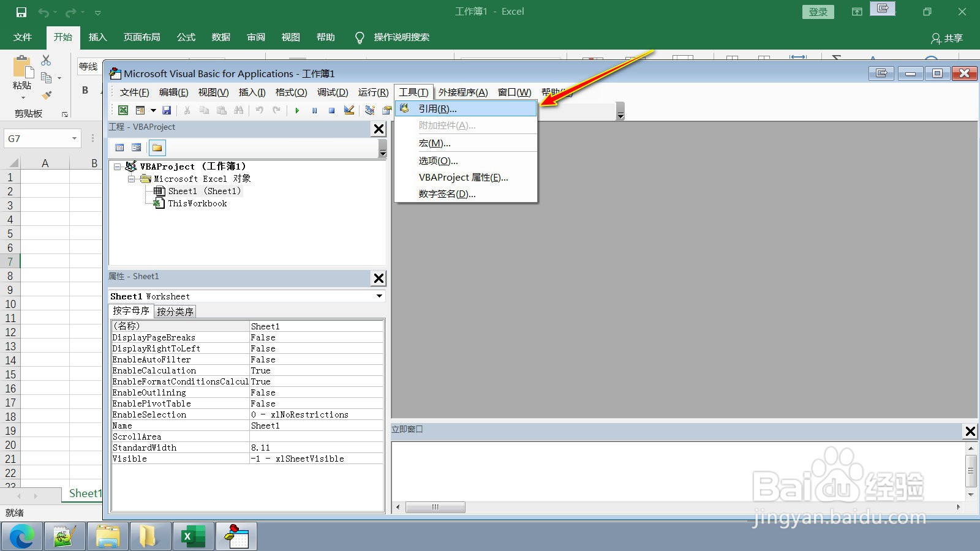This screenshot has height=551, width=980.
Task: Choose 选项(O)... from Tools menu
Action: pos(466,160)
